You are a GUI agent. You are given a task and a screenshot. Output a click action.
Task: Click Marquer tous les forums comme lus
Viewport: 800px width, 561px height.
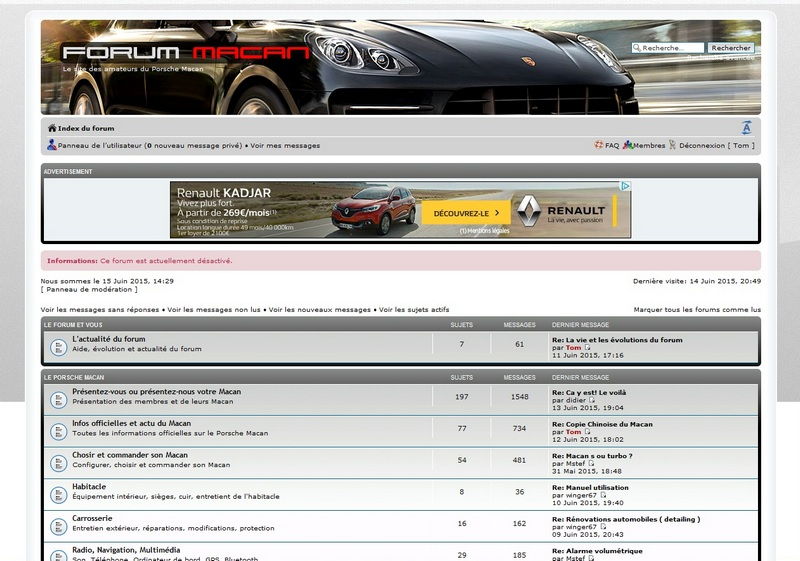[697, 310]
